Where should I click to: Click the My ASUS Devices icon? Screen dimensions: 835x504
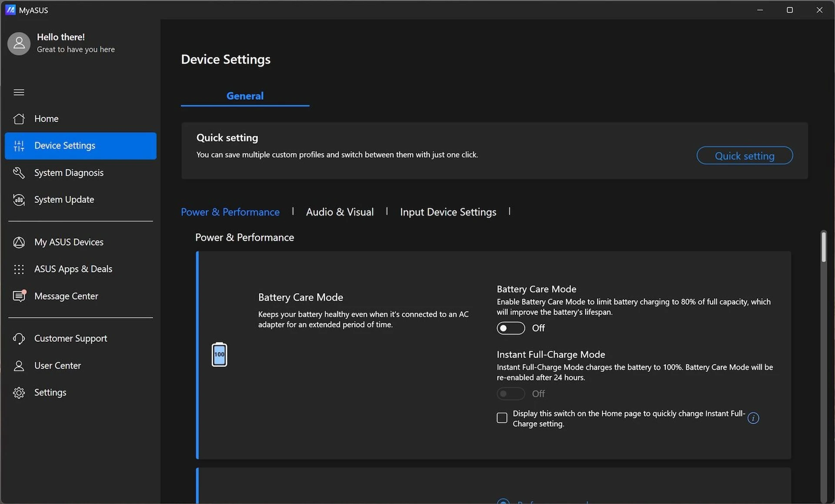pyautogui.click(x=19, y=242)
